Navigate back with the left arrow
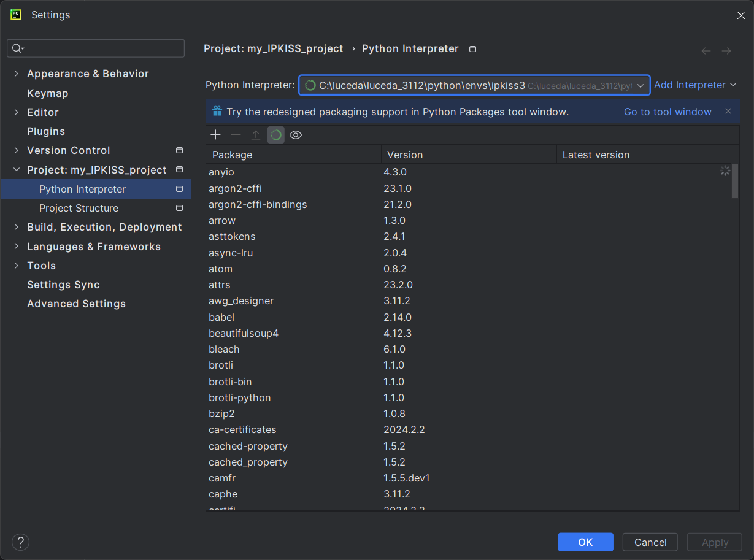 (x=706, y=51)
